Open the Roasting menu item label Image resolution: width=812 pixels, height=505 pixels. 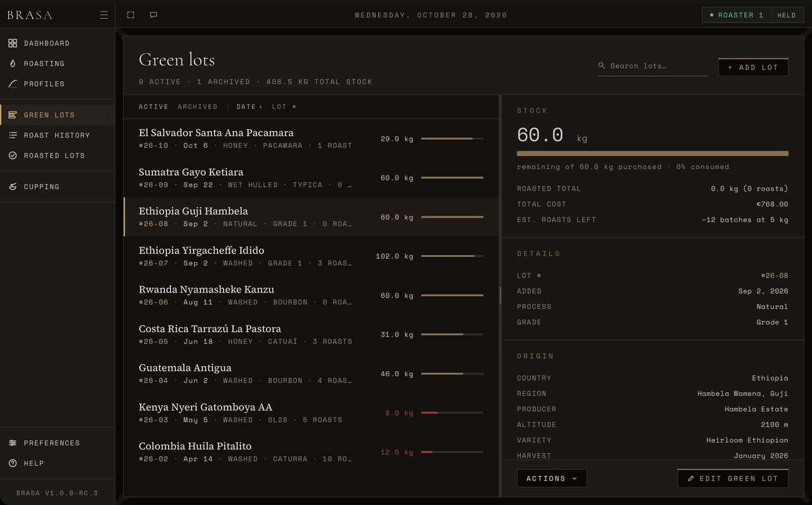(x=44, y=63)
